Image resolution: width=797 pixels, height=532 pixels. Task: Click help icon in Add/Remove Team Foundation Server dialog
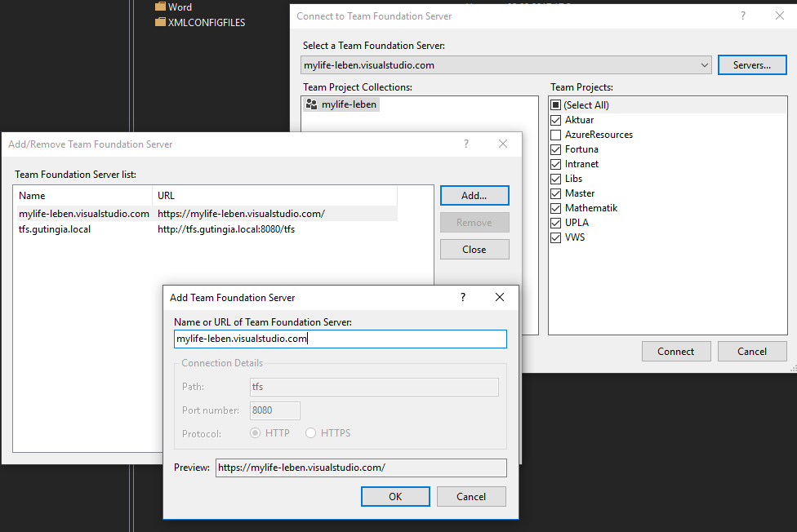click(466, 144)
